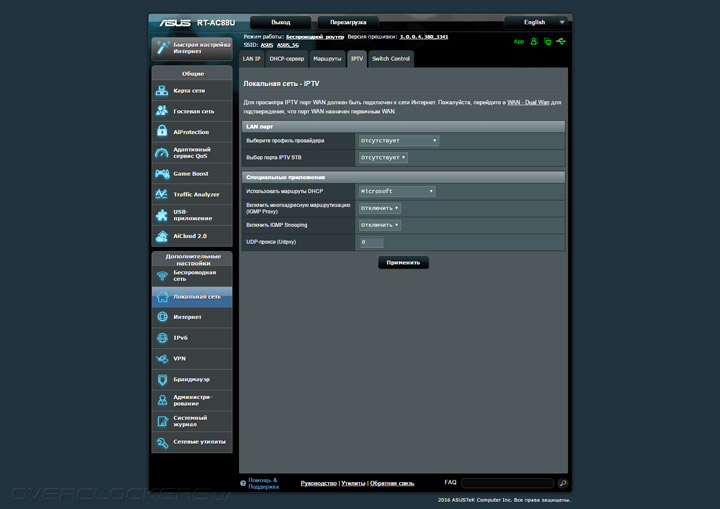Open the IGMP Snooping dropdown
The height and width of the screenshot is (509, 720).
(x=380, y=225)
